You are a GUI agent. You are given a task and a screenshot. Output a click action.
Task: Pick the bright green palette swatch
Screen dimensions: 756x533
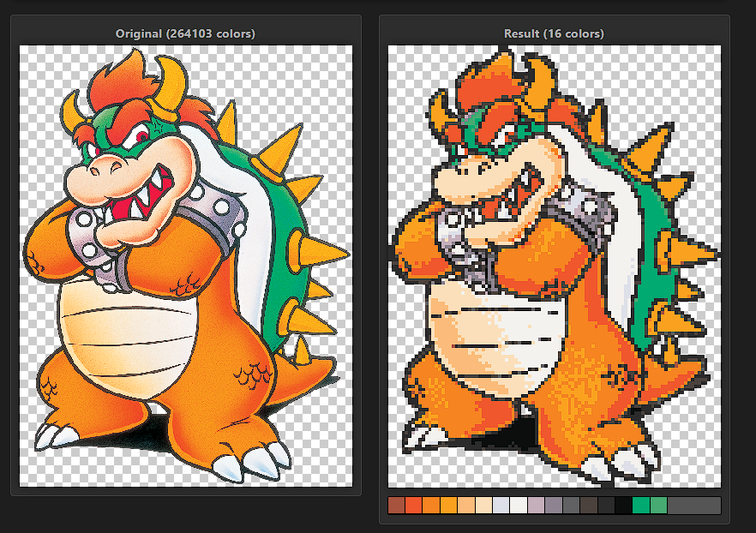click(x=641, y=506)
